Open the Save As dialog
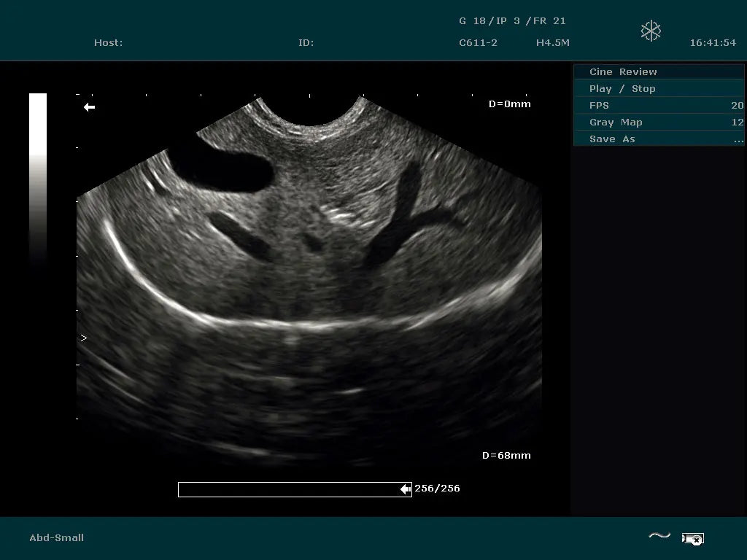This screenshot has width=747, height=560. [x=612, y=139]
